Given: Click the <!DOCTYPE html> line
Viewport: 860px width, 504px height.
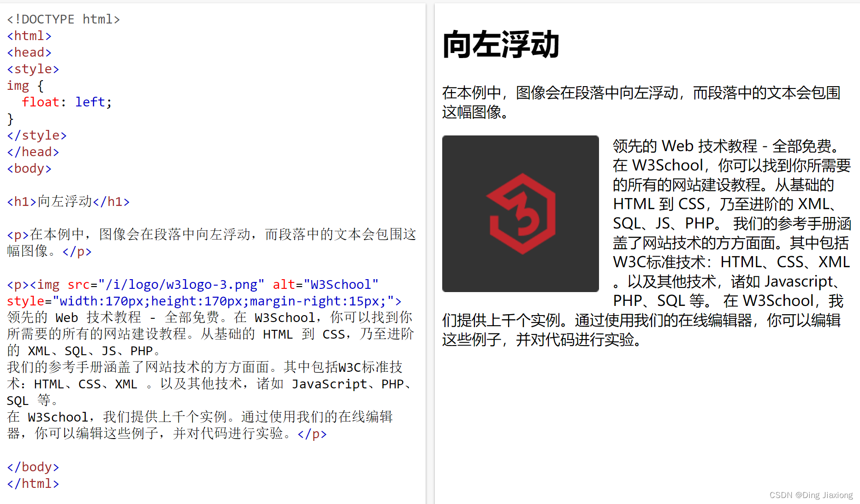Looking at the screenshot, I should [64, 19].
